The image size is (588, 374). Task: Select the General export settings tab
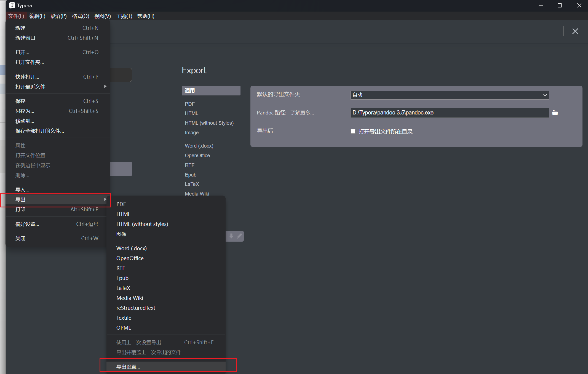tap(211, 90)
